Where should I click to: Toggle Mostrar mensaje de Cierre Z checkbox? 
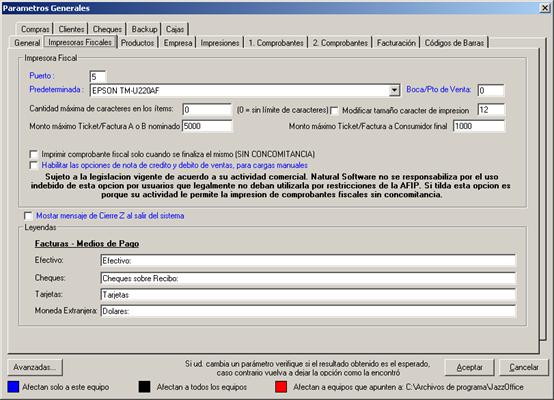28,216
